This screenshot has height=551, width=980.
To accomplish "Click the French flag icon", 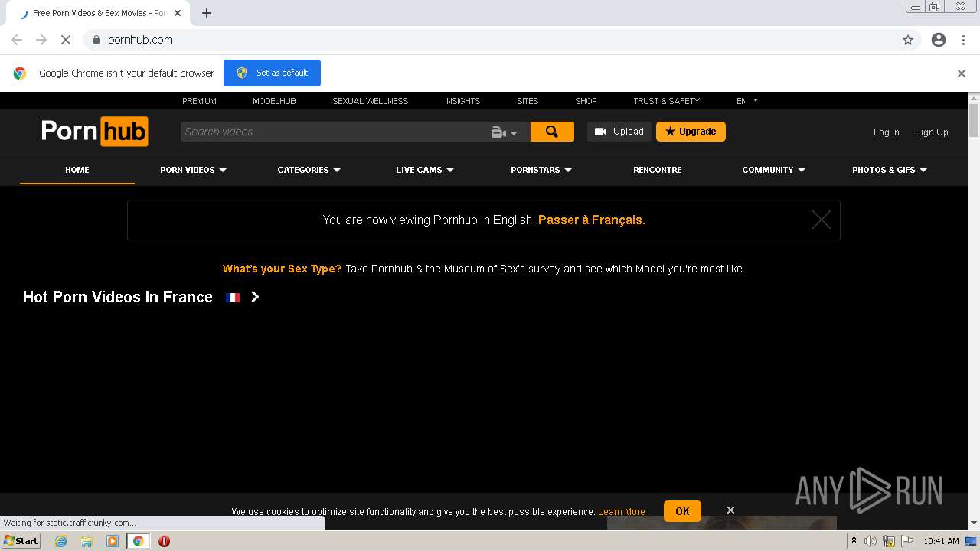I will click(233, 298).
